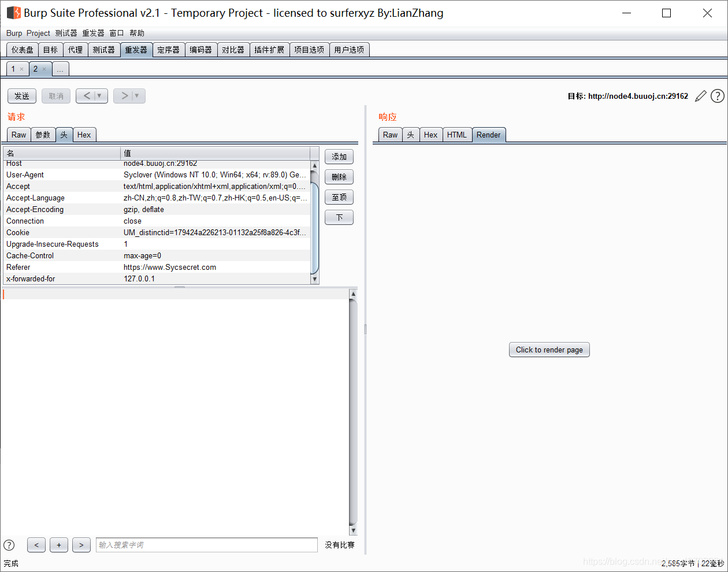
Task: Open the forward history dropdown arrow
Action: pos(137,96)
